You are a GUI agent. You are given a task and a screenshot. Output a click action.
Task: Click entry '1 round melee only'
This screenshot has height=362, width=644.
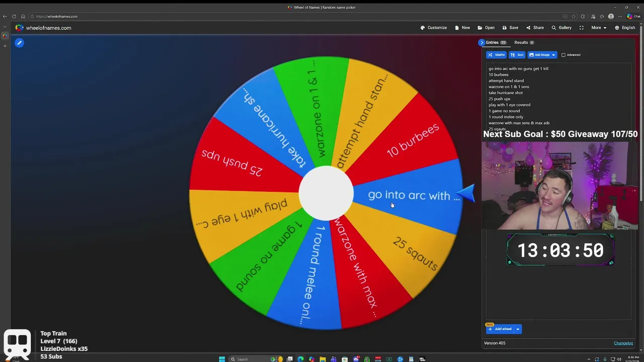click(x=506, y=117)
